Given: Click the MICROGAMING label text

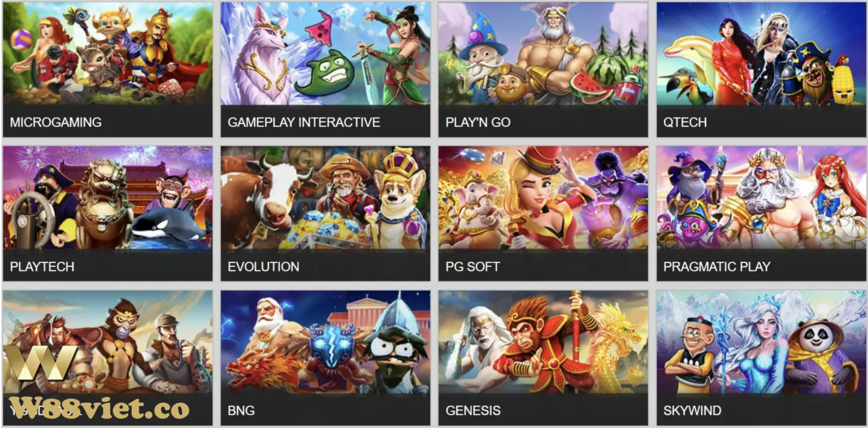Looking at the screenshot, I should (x=56, y=122).
